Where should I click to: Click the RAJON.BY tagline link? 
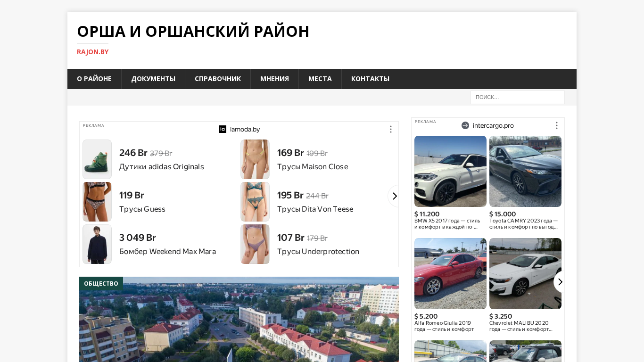93,52
